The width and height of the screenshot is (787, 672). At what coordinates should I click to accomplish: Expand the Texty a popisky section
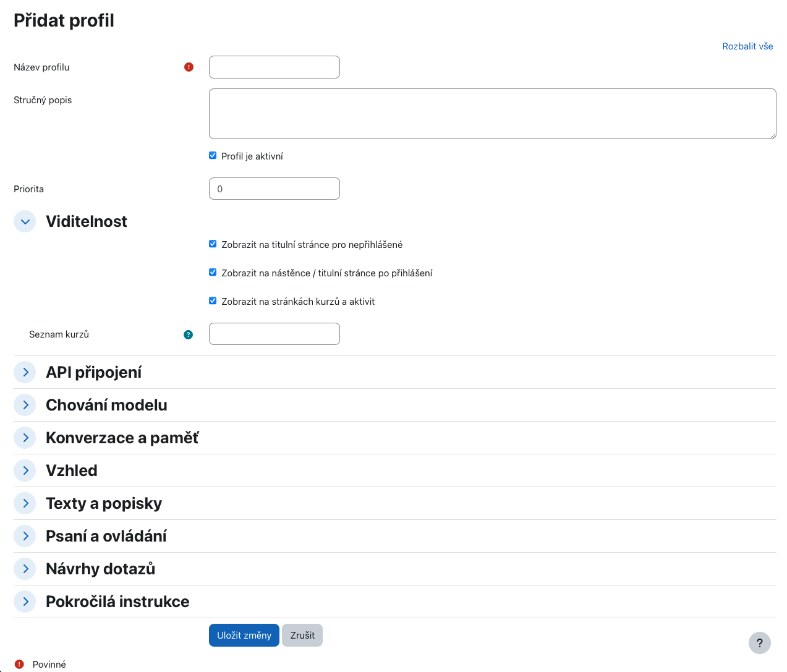tap(25, 503)
